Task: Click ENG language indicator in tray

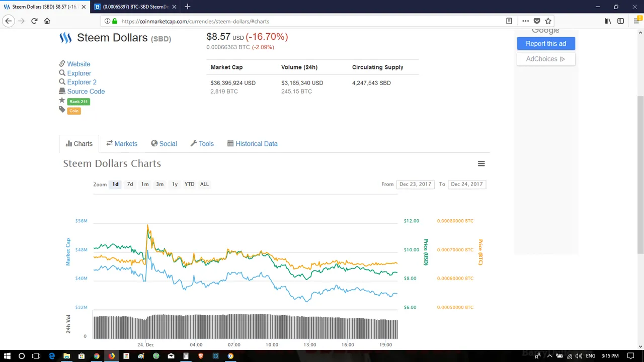Action: (591, 356)
